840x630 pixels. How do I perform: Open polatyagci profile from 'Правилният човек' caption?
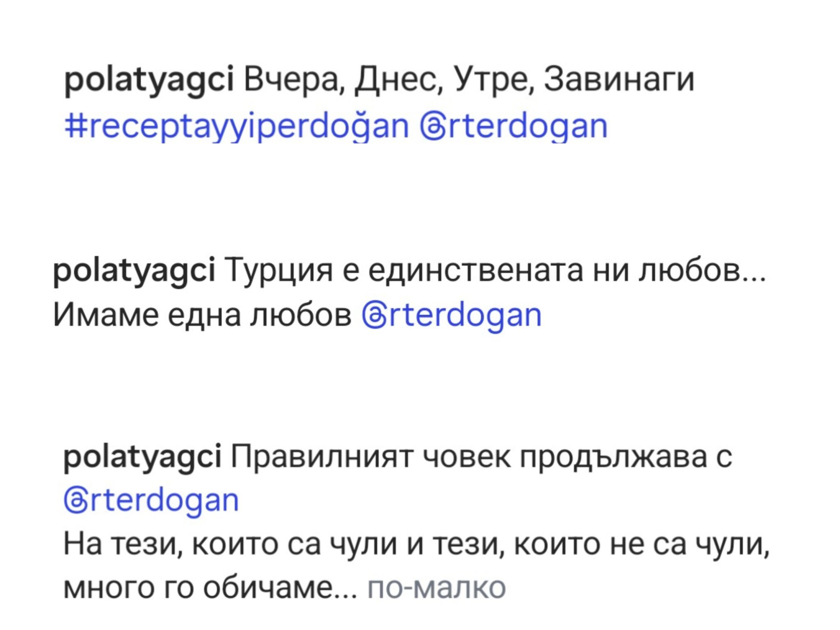(142, 457)
